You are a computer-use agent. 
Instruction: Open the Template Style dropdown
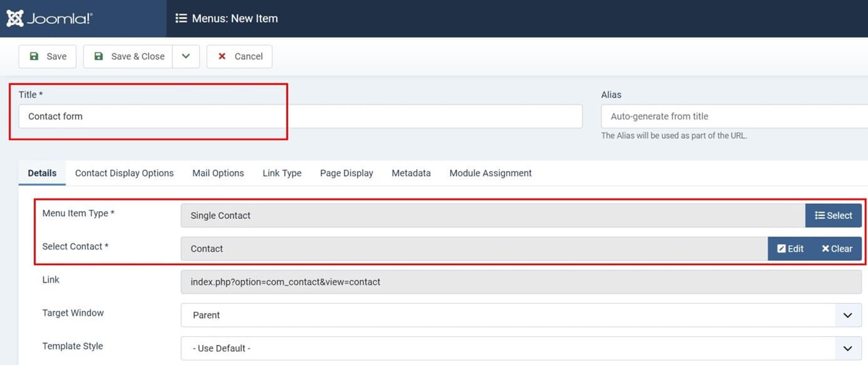pyautogui.click(x=521, y=348)
